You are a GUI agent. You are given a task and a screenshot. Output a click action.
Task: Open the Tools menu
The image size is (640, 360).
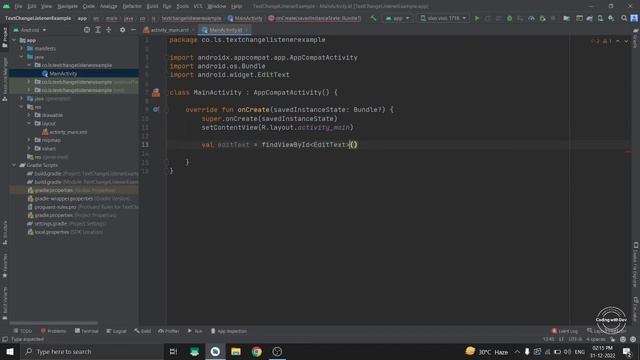click(182, 6)
